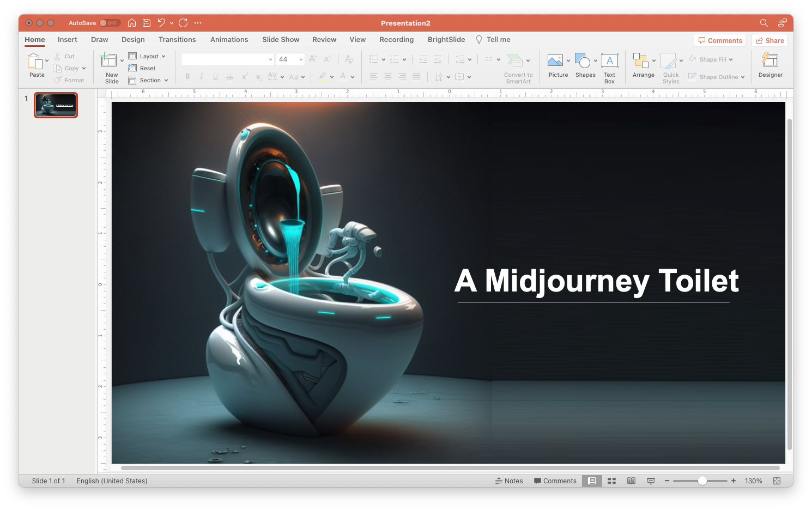This screenshot has height=510, width=812.
Task: Click the text highlight color swatch
Action: (323, 77)
